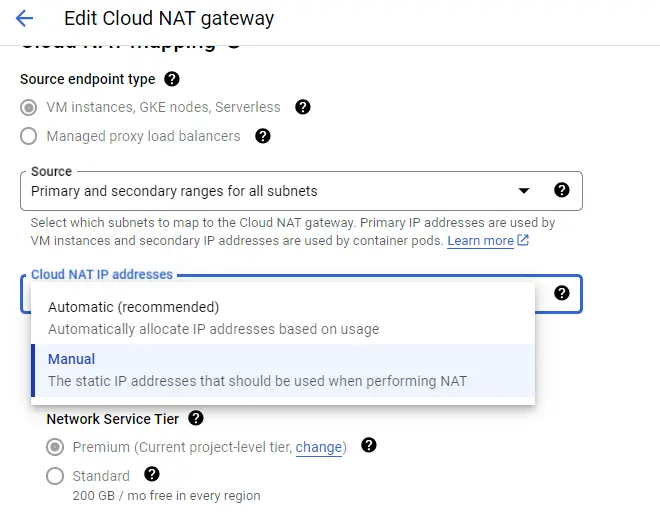Show help for Managed proxy load balancers
The width and height of the screenshot is (660, 517).
tap(262, 136)
